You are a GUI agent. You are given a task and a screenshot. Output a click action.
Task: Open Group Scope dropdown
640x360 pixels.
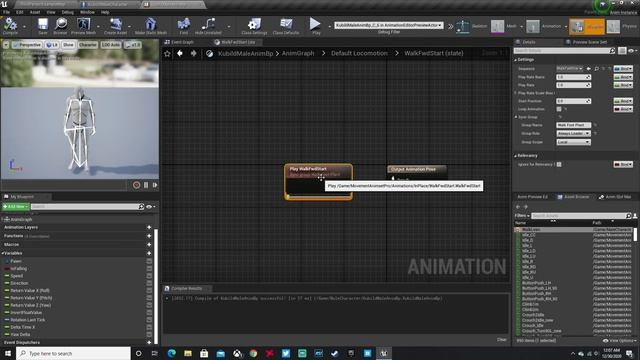coord(573,142)
